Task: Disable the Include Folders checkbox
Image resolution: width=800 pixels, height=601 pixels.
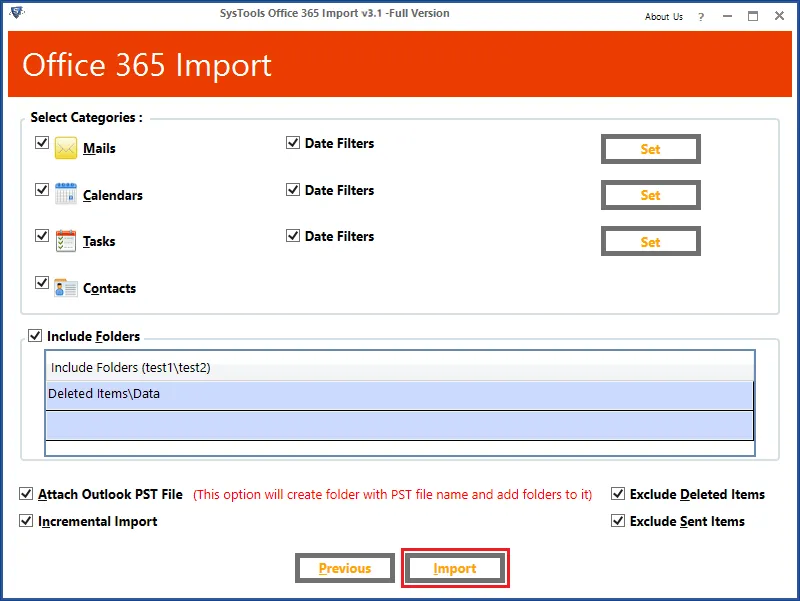Action: click(35, 336)
